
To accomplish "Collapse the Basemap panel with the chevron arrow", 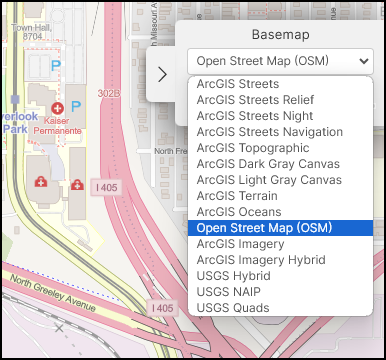I will point(162,74).
